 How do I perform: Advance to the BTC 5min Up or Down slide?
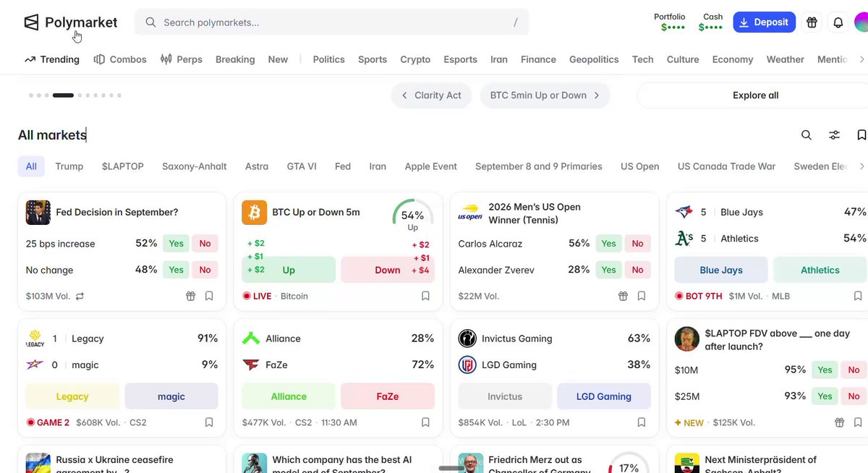pos(545,95)
